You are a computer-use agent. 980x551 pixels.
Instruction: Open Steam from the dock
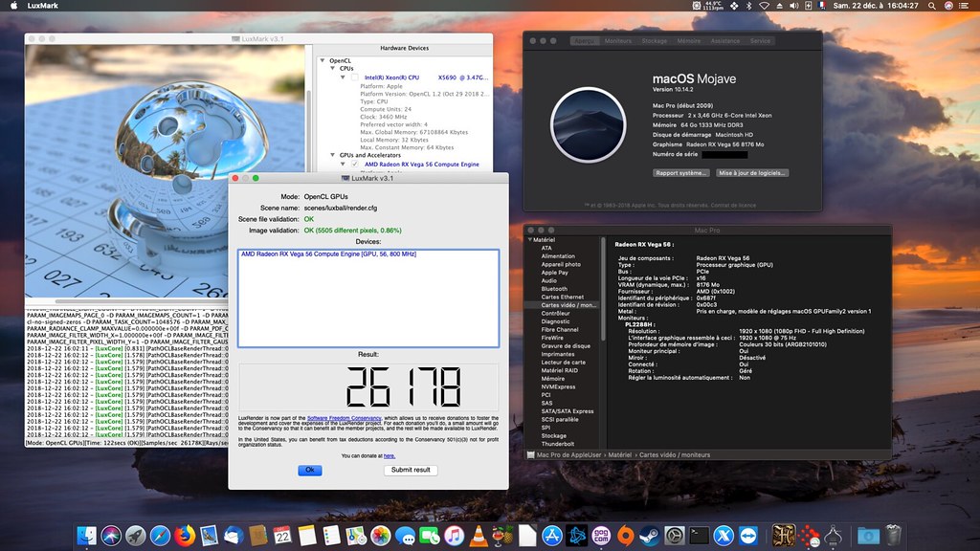click(650, 535)
